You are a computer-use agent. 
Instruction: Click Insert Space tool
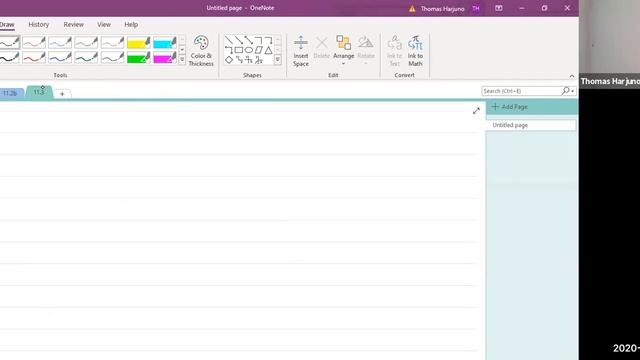coord(301,51)
